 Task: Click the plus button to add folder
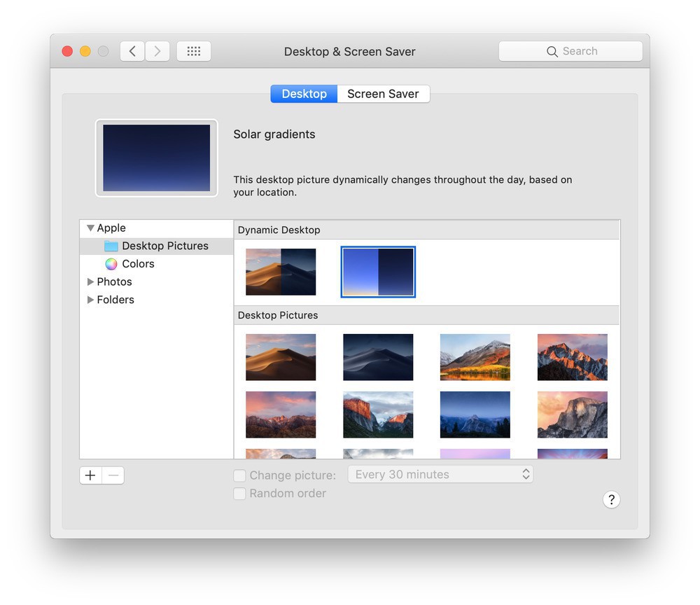point(90,475)
